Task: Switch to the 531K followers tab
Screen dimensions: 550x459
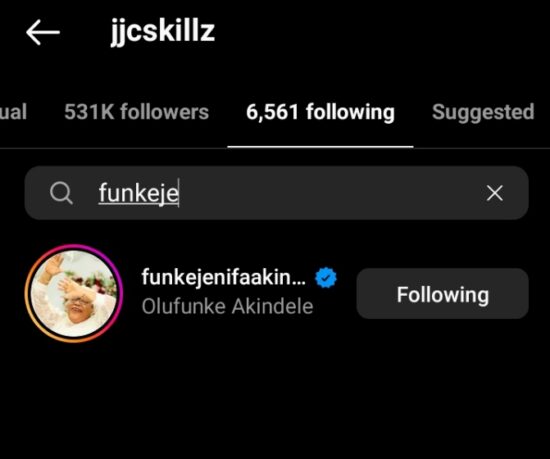Action: pyautogui.click(x=136, y=112)
